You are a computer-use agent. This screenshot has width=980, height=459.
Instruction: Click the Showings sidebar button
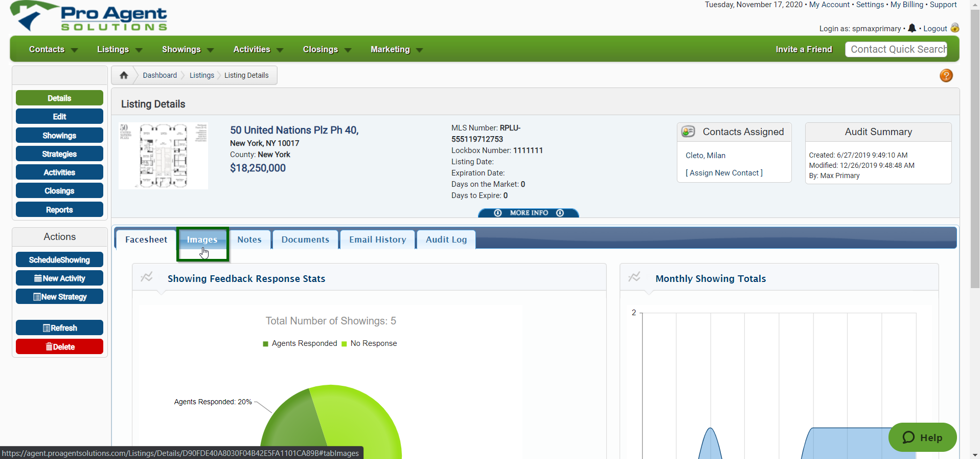[x=59, y=135]
